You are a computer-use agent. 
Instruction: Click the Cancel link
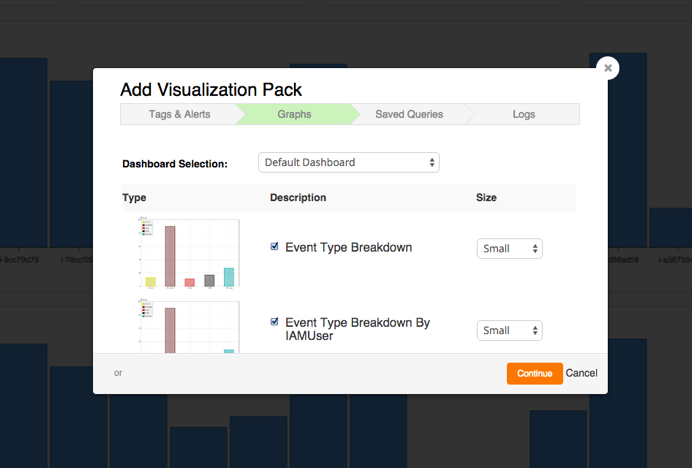(x=582, y=373)
